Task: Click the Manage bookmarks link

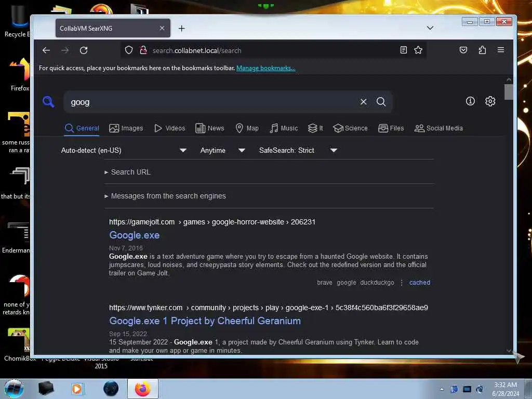Action: pos(265,68)
